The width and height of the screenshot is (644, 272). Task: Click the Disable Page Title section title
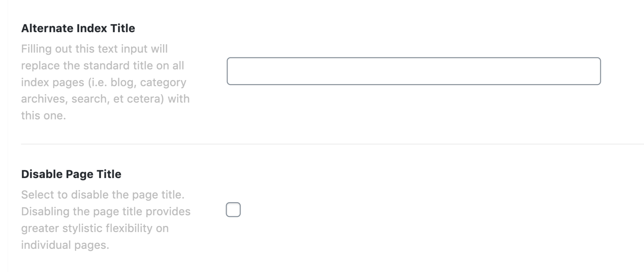(x=71, y=174)
